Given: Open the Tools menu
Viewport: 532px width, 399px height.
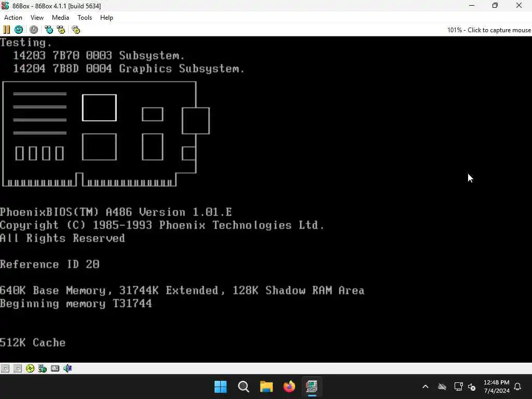Looking at the screenshot, I should tap(85, 18).
